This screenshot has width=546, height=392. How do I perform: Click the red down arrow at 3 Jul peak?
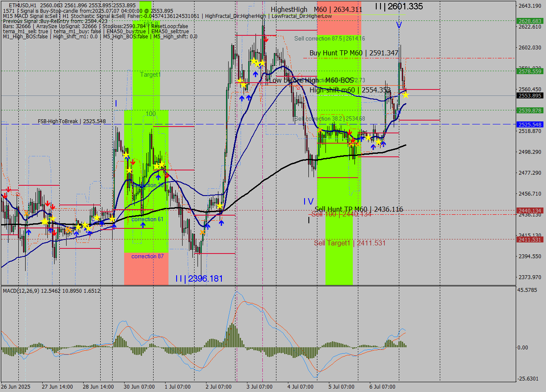[266, 40]
